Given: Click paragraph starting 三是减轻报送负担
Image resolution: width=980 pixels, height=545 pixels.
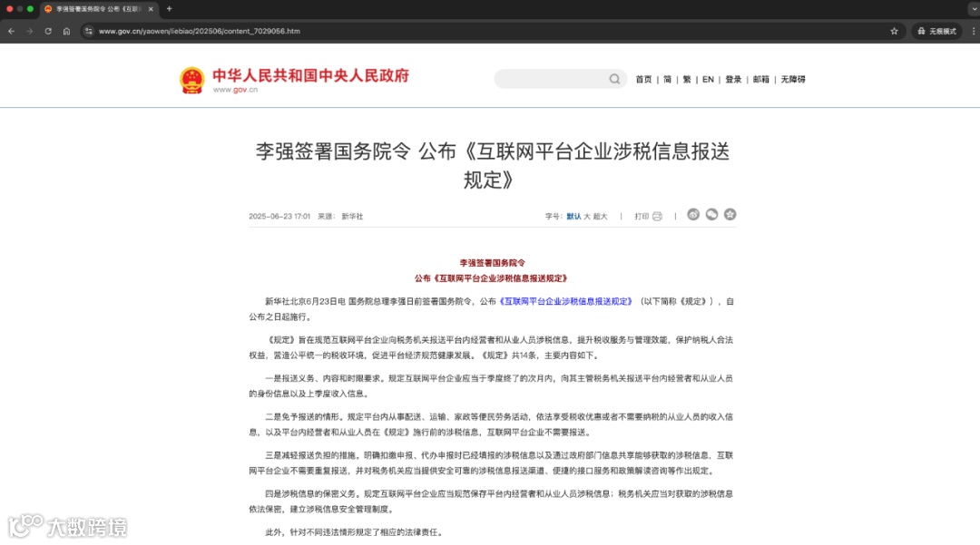Looking at the screenshot, I should pyautogui.click(x=491, y=463).
